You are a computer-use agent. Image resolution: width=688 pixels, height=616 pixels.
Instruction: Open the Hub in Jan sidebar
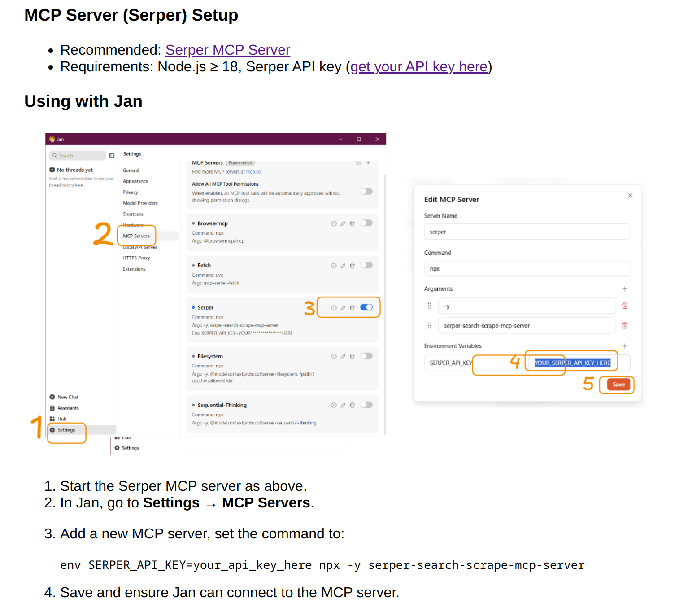(x=58, y=419)
